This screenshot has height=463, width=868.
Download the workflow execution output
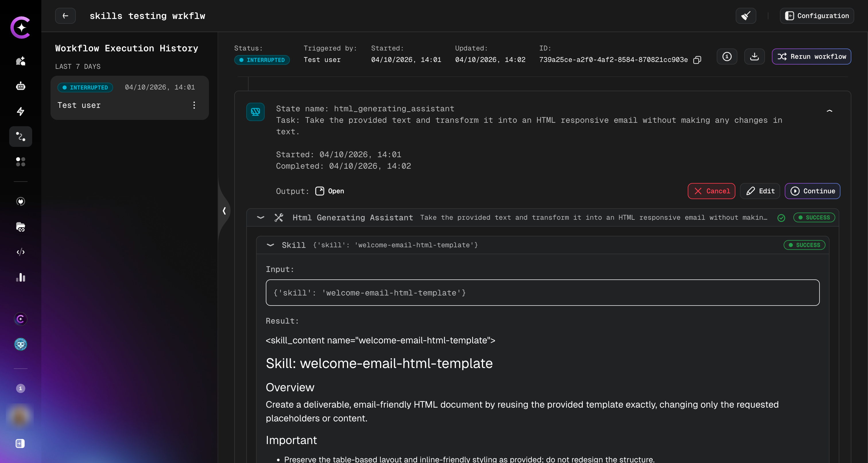[754, 57]
